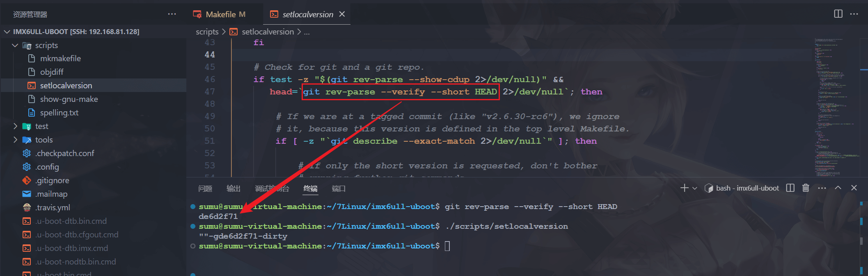
Task: Open terminal panel more actions menu
Action: click(822, 188)
